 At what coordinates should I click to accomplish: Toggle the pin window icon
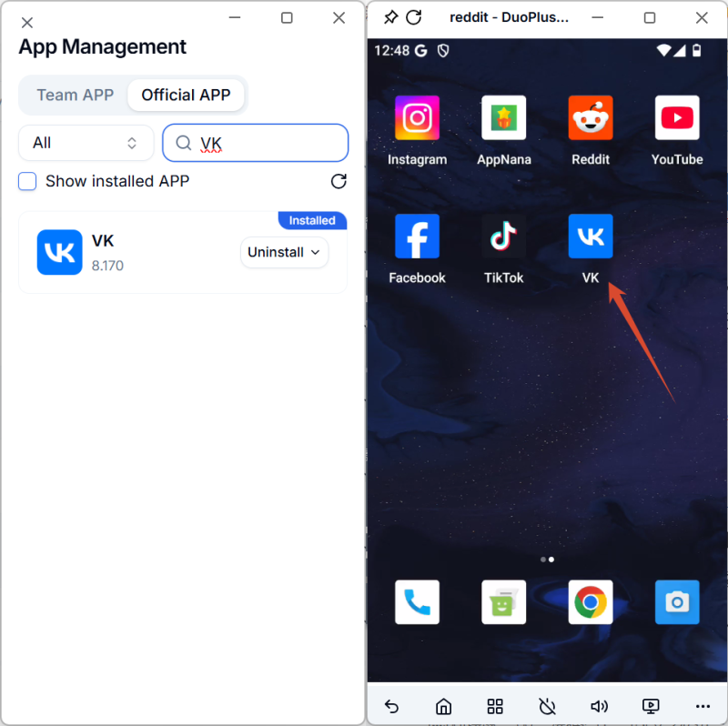pyautogui.click(x=390, y=17)
